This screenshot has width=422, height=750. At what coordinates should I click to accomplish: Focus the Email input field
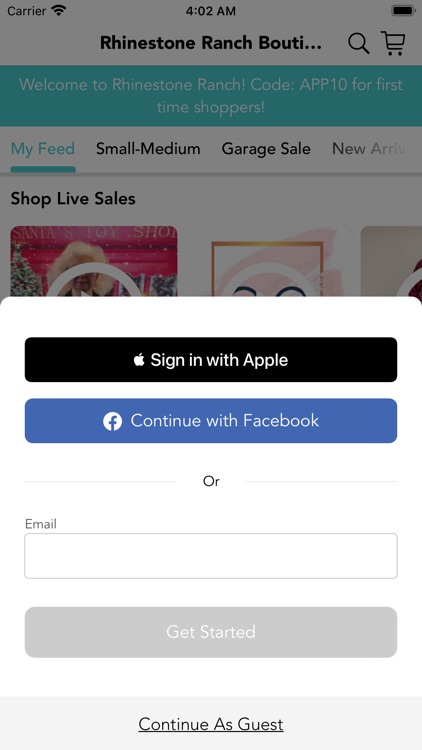211,556
